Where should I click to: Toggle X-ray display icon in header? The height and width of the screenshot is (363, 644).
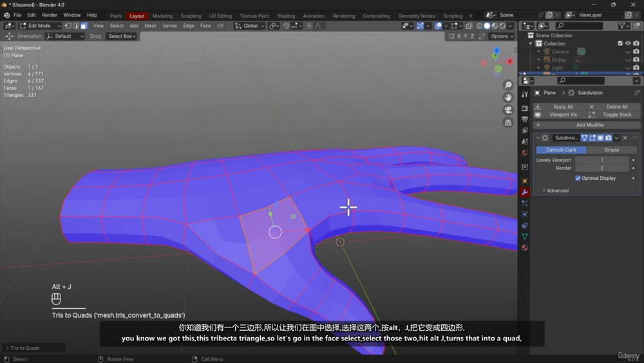(x=469, y=26)
